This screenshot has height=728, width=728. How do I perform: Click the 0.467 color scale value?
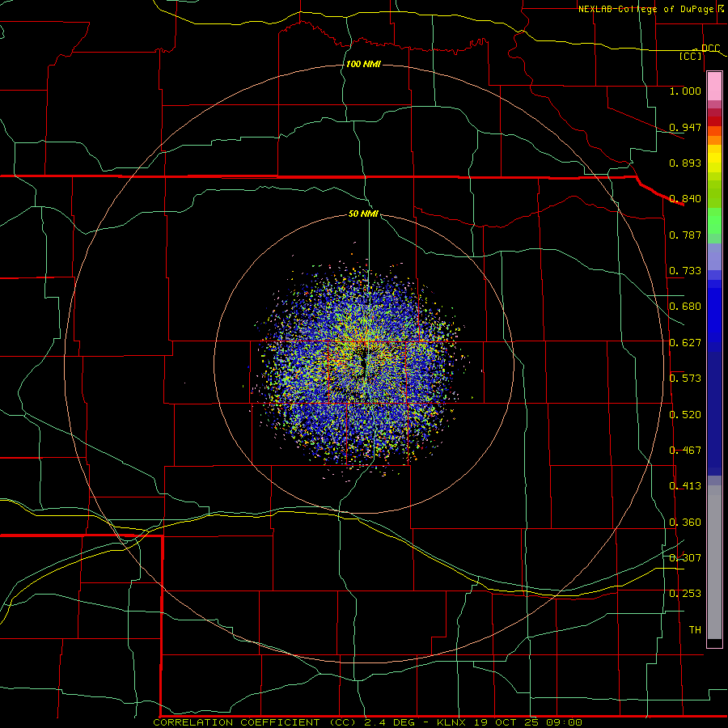pyautogui.click(x=685, y=451)
